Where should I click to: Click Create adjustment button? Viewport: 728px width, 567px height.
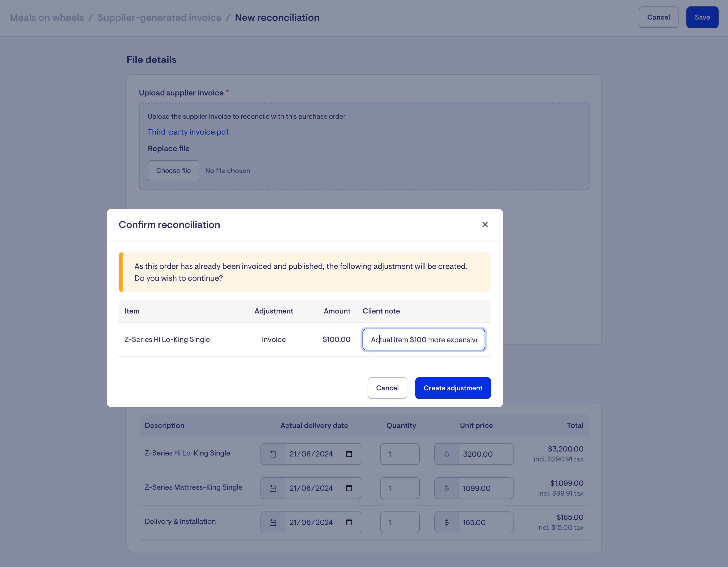453,388
